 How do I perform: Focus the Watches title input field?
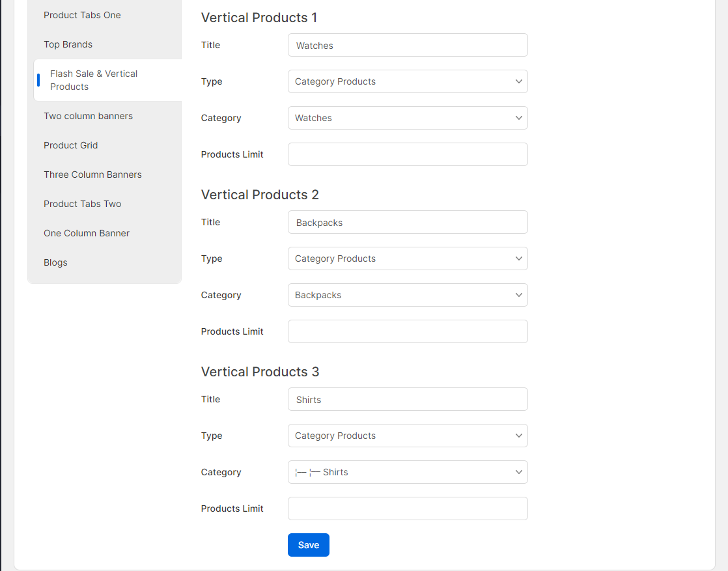pos(408,46)
